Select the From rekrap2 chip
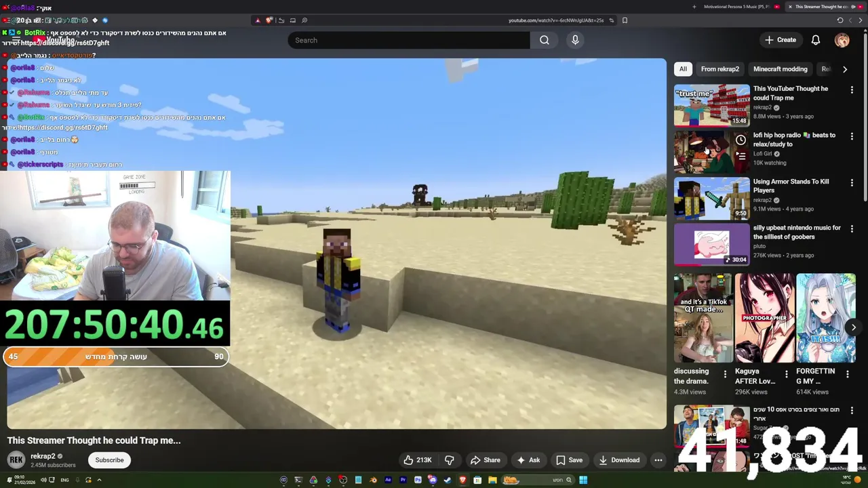Viewport: 868px width, 488px height. 719,69
